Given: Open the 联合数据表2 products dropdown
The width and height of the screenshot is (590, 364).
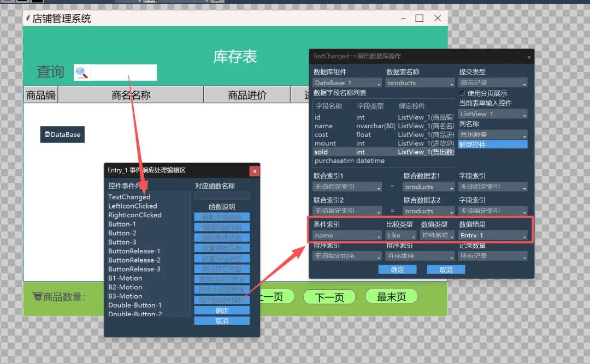Looking at the screenshot, I should pos(429,211).
